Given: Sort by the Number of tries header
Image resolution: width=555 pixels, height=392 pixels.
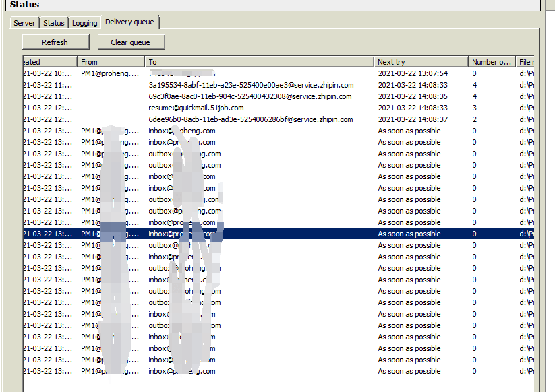Looking at the screenshot, I should point(492,62).
